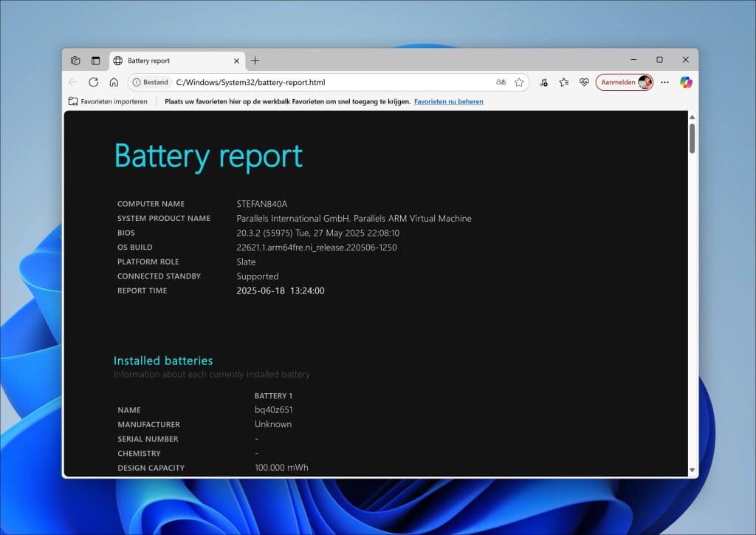Open the media music note toolbar icon

544,83
